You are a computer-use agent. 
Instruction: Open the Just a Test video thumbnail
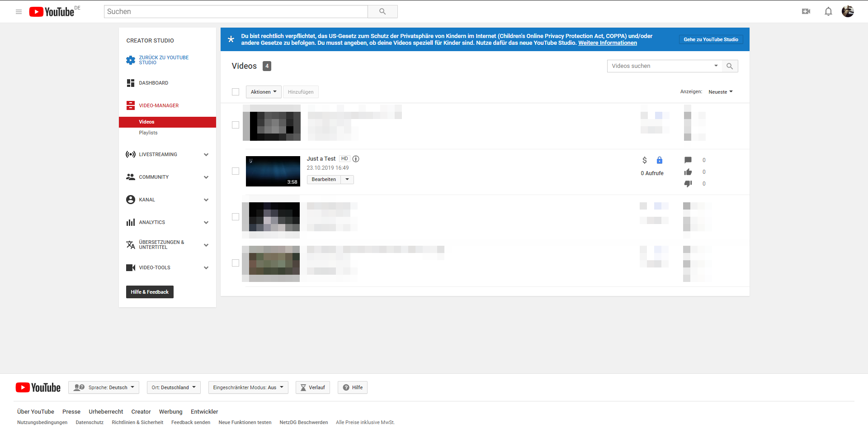(x=273, y=171)
